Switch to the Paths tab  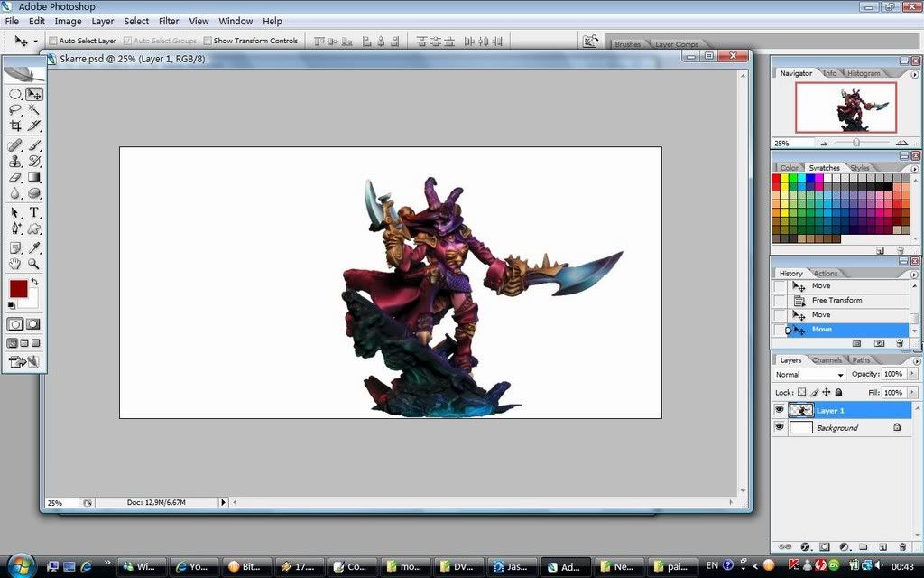860,359
